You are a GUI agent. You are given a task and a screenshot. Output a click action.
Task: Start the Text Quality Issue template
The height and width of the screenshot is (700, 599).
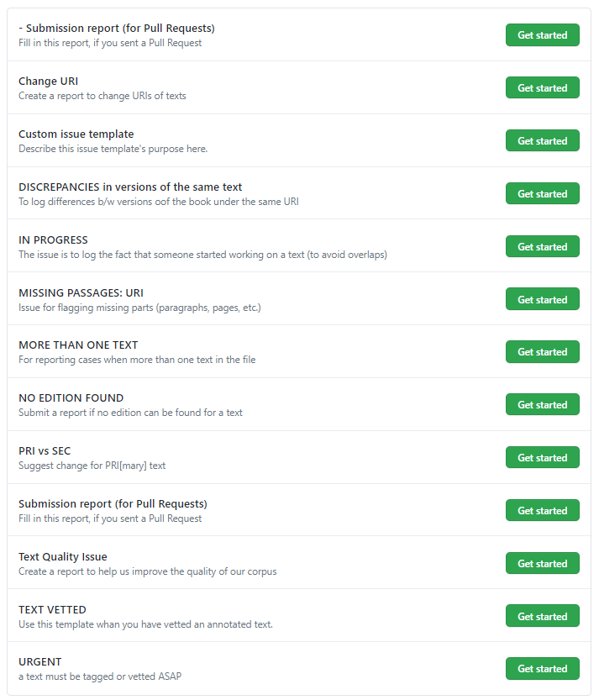[542, 564]
